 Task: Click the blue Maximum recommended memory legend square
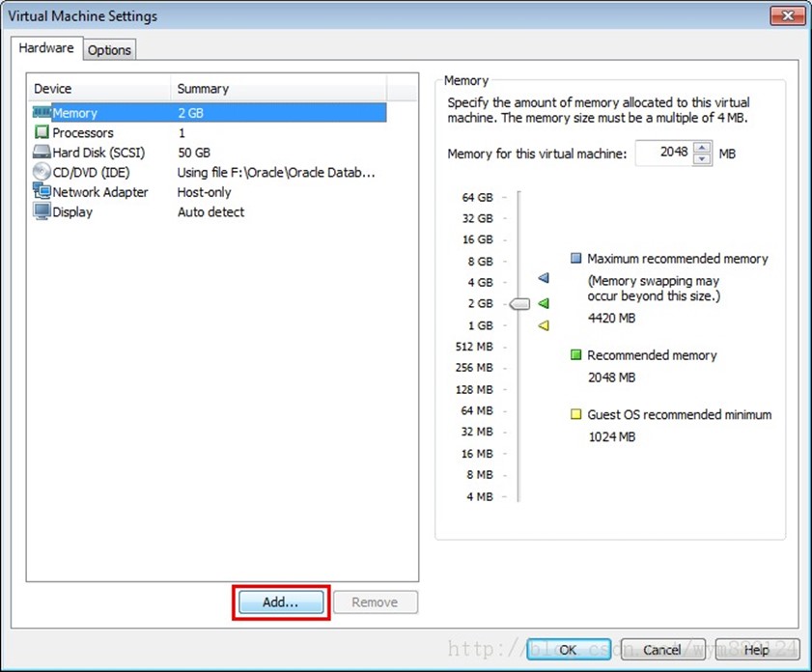coord(575,258)
